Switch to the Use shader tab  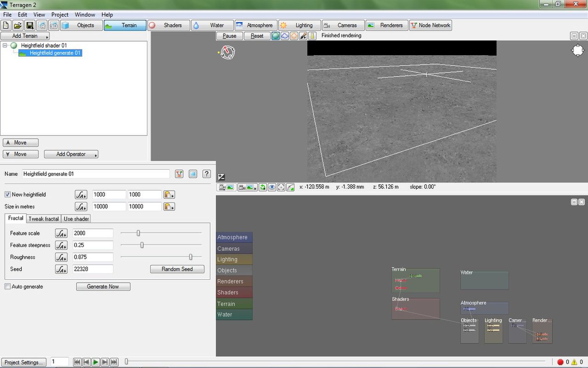click(x=76, y=219)
